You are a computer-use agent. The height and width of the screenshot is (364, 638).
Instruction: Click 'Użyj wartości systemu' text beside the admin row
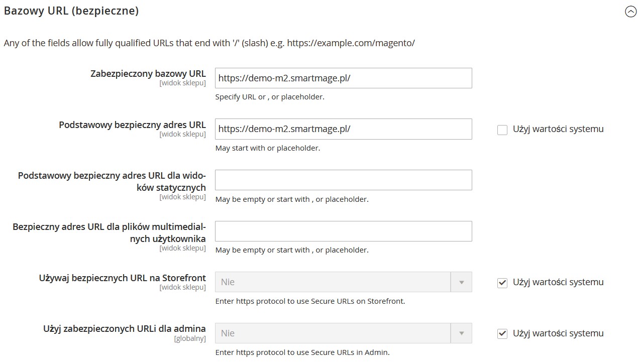[558, 333]
